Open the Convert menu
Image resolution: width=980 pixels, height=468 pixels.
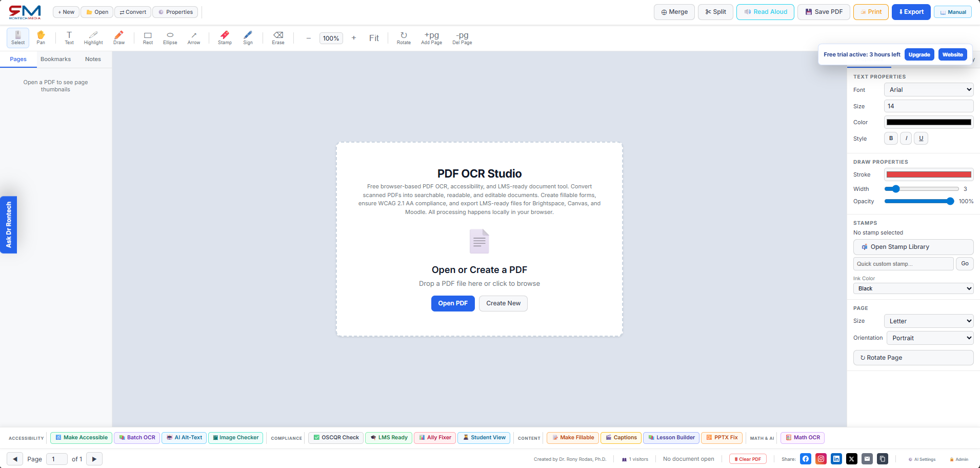(x=133, y=12)
